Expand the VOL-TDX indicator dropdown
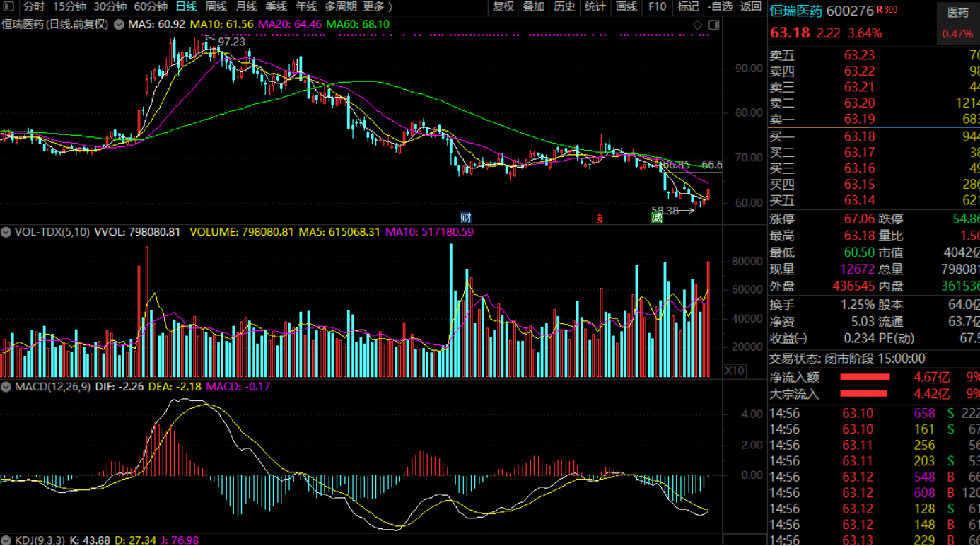Screen dimensions: 980x546 point(5,232)
